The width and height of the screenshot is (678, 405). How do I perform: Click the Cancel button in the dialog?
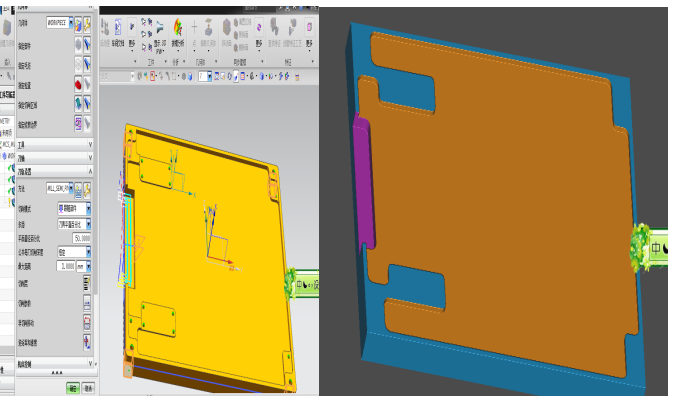[89, 389]
